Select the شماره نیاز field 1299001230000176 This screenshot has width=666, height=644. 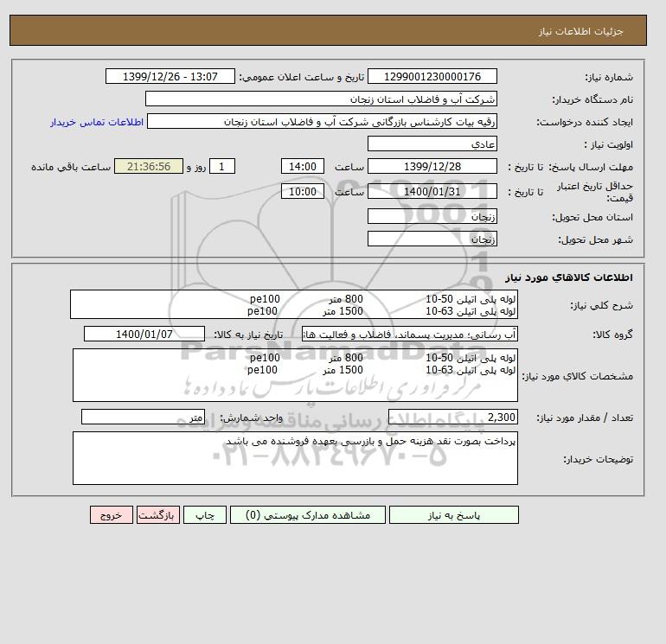tap(432, 76)
